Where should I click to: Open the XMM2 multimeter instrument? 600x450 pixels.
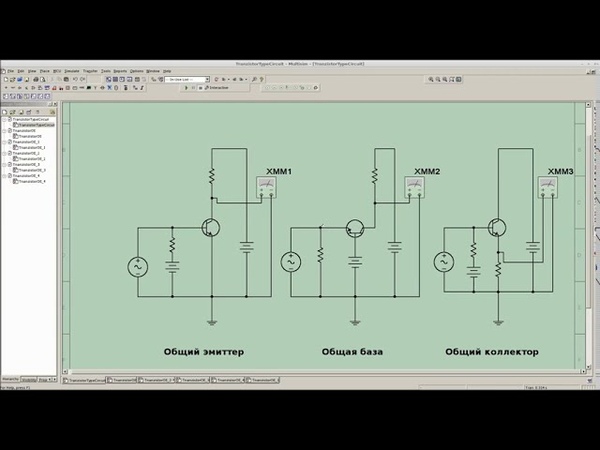414,188
